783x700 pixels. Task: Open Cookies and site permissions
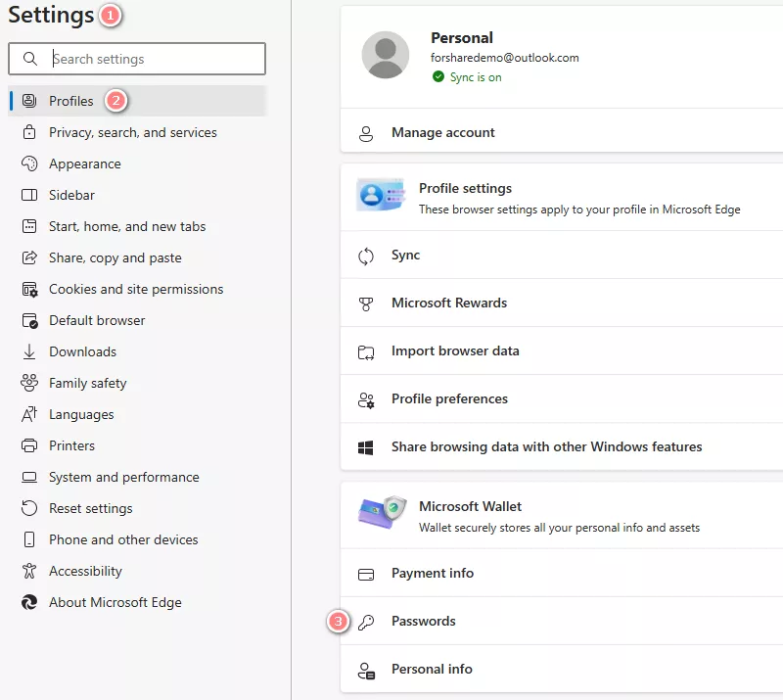pyautogui.click(x=137, y=289)
